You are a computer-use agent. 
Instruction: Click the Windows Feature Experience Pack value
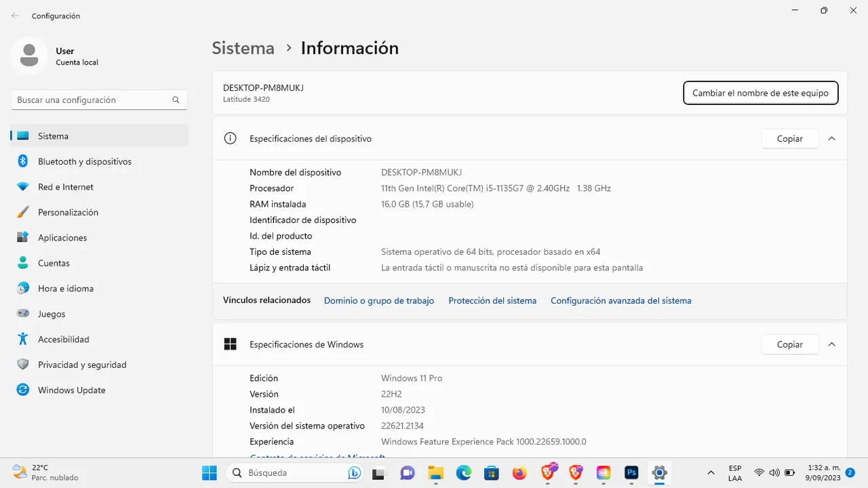click(x=484, y=442)
